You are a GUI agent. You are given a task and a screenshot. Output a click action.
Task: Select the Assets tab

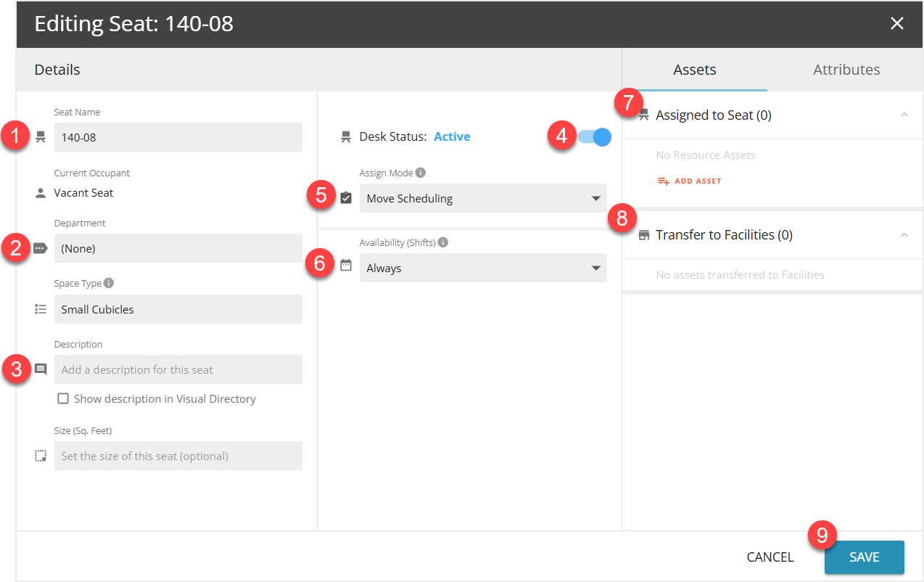694,70
